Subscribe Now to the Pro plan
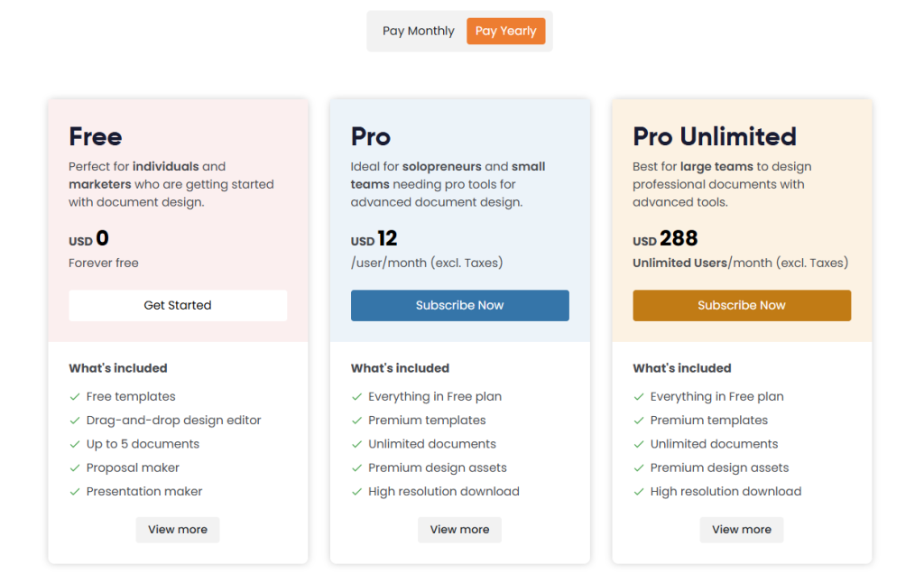 (x=459, y=305)
